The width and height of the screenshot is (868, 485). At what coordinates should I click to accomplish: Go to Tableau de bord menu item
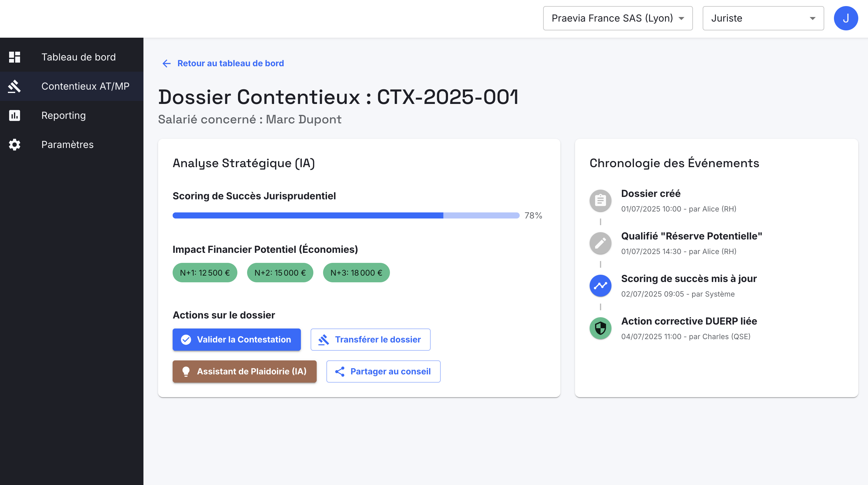(x=78, y=57)
